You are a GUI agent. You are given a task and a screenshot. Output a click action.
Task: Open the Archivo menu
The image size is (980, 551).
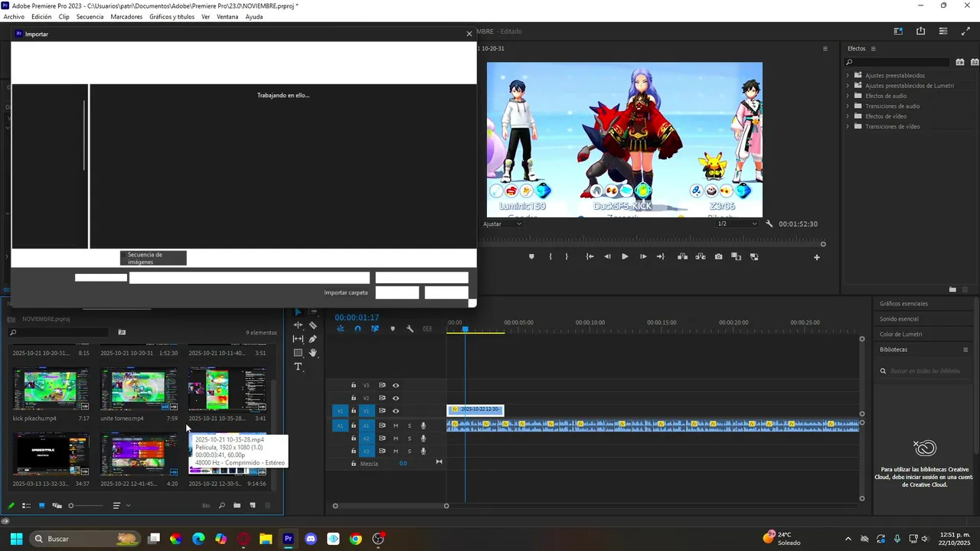pos(14,17)
